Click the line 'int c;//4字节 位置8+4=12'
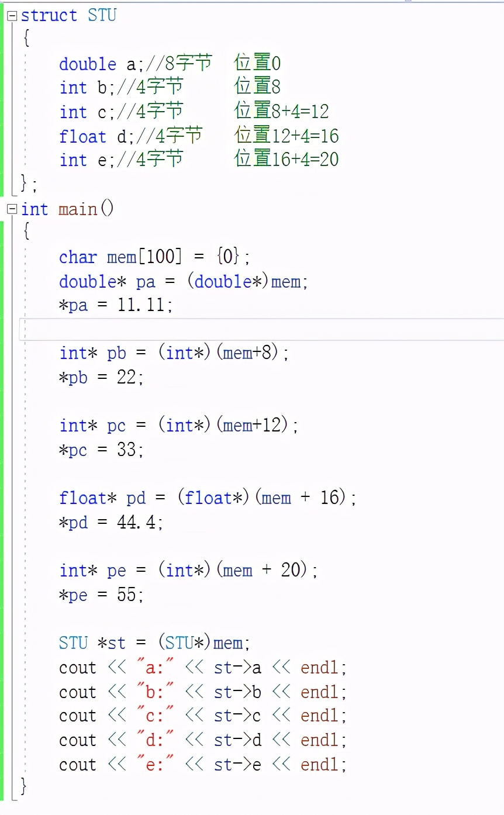The image size is (504, 815). point(194,111)
